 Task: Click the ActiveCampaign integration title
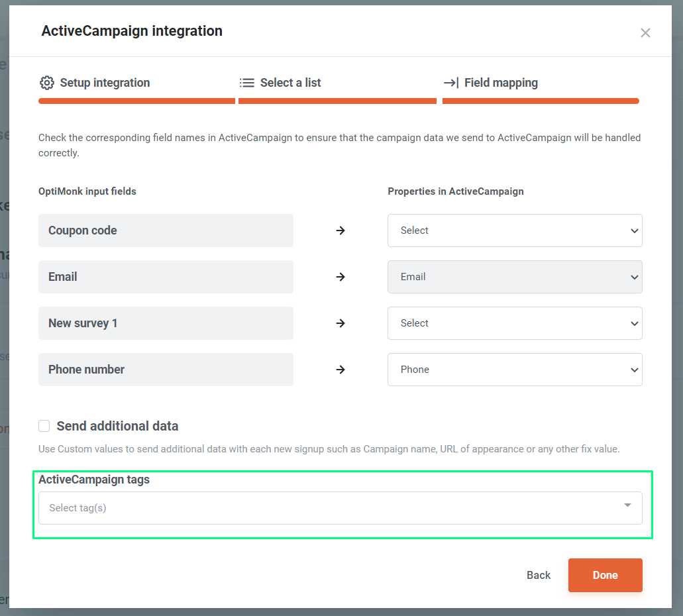pos(132,31)
